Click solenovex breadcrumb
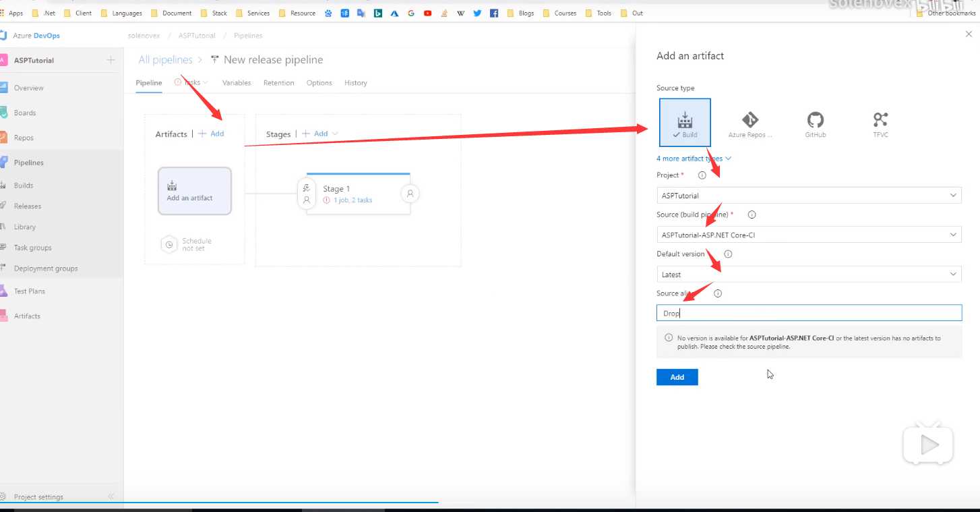Image resolution: width=980 pixels, height=512 pixels. (x=144, y=36)
